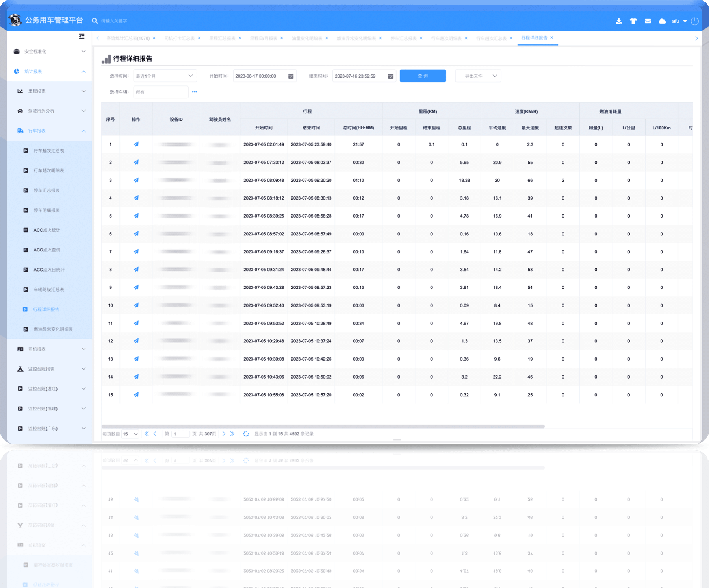Switch to 里程汇总报表 tab
The image size is (709, 588).
tap(222, 38)
